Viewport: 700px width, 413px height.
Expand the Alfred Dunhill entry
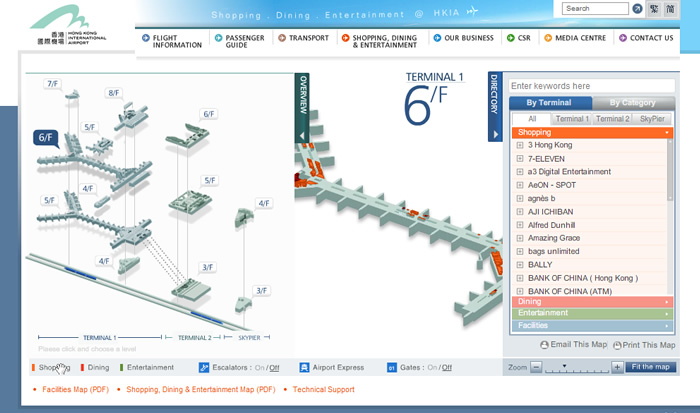[520, 225]
